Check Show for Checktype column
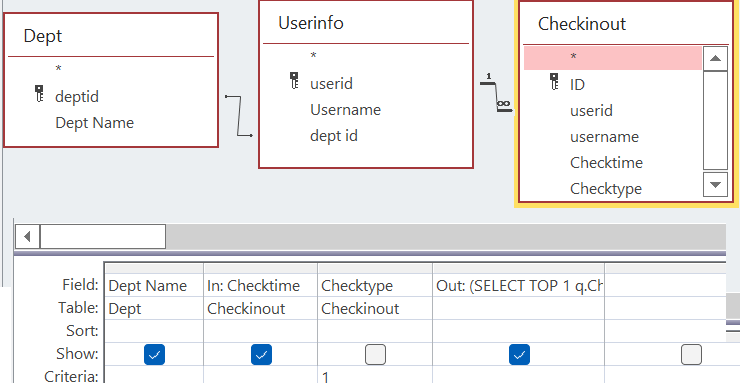This screenshot has width=740, height=383. coord(375,355)
